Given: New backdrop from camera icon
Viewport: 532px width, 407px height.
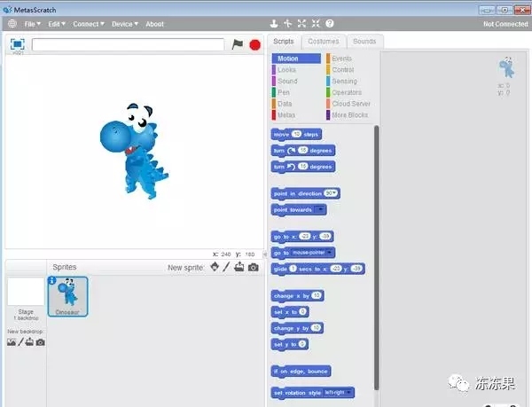Looking at the screenshot, I should click(x=41, y=342).
